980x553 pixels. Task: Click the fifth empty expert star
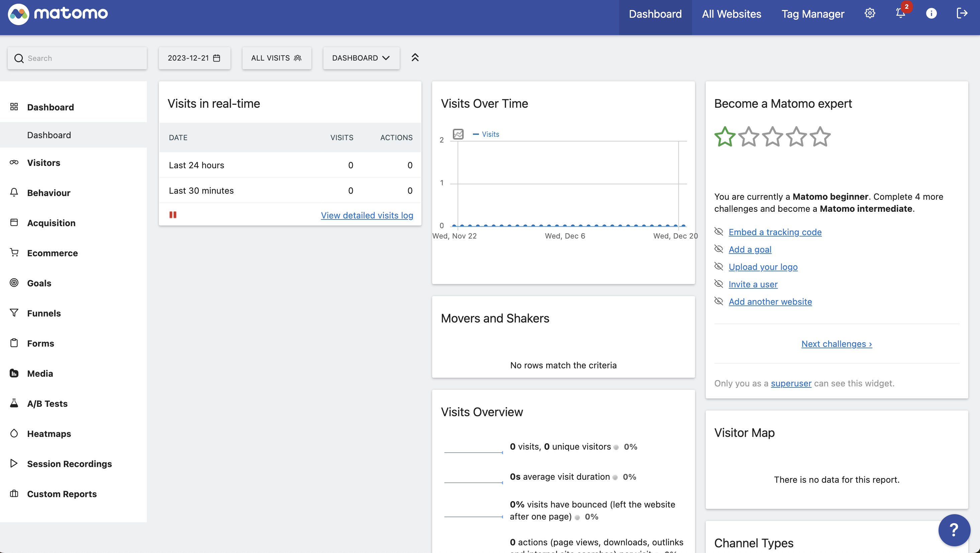tap(820, 136)
